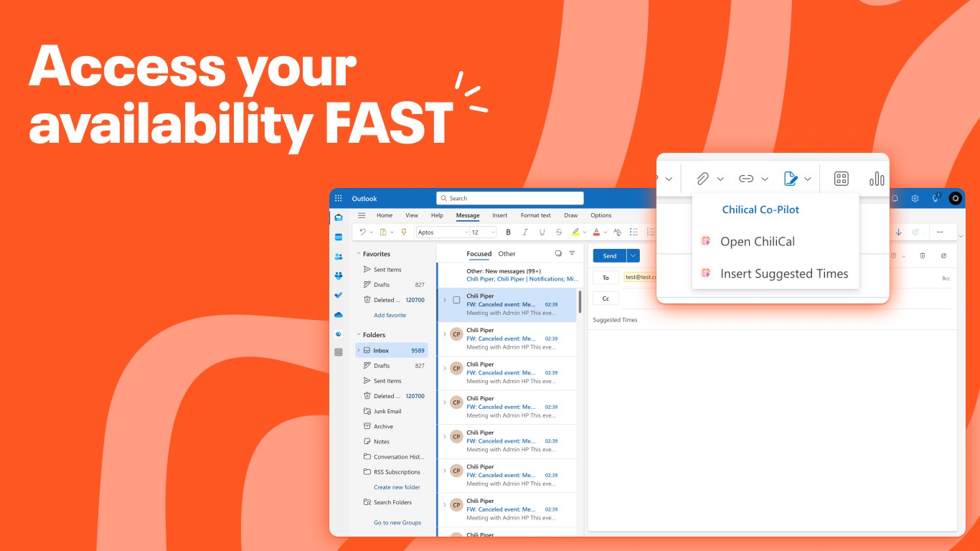
Task: Switch to the Format text tab
Action: [536, 215]
